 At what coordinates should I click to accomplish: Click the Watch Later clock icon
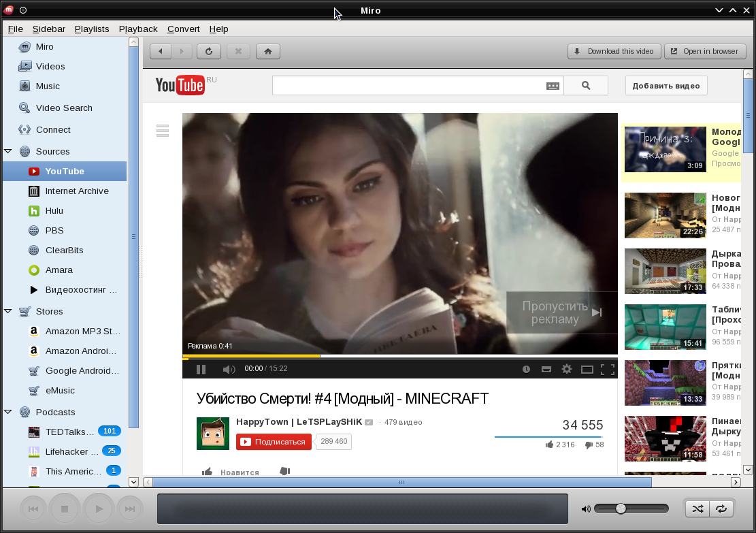pyautogui.click(x=526, y=370)
